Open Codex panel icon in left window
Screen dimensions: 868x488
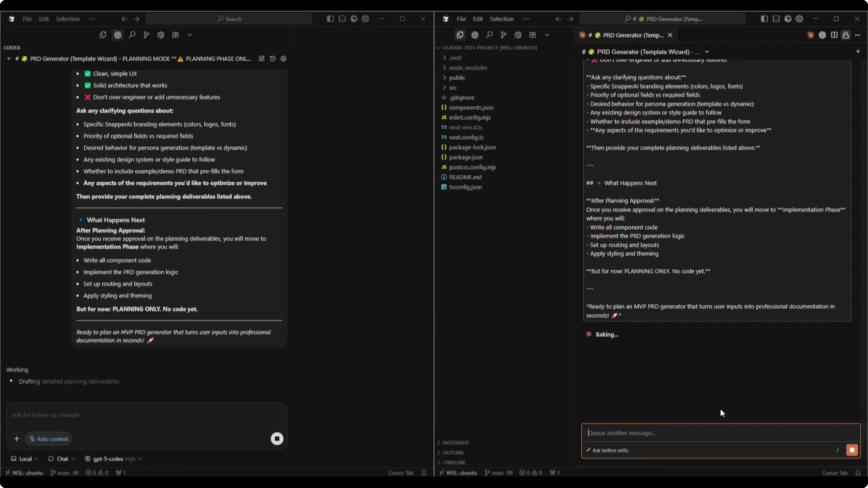pos(117,35)
